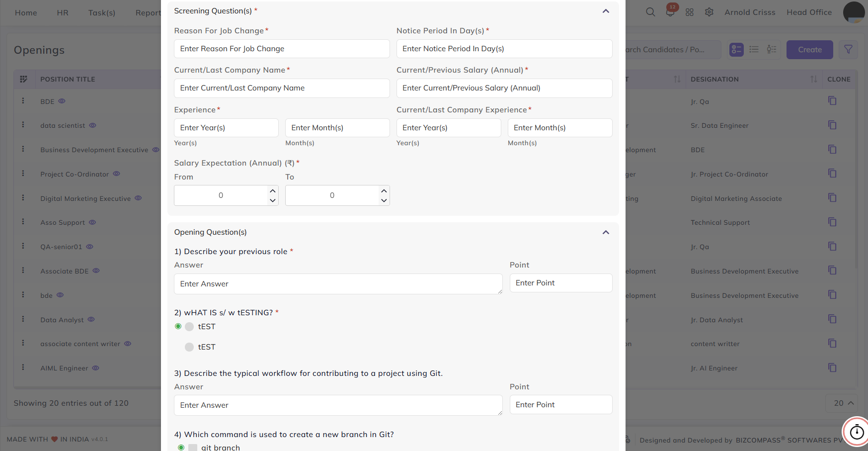Increase salary expectation From value

[272, 191]
